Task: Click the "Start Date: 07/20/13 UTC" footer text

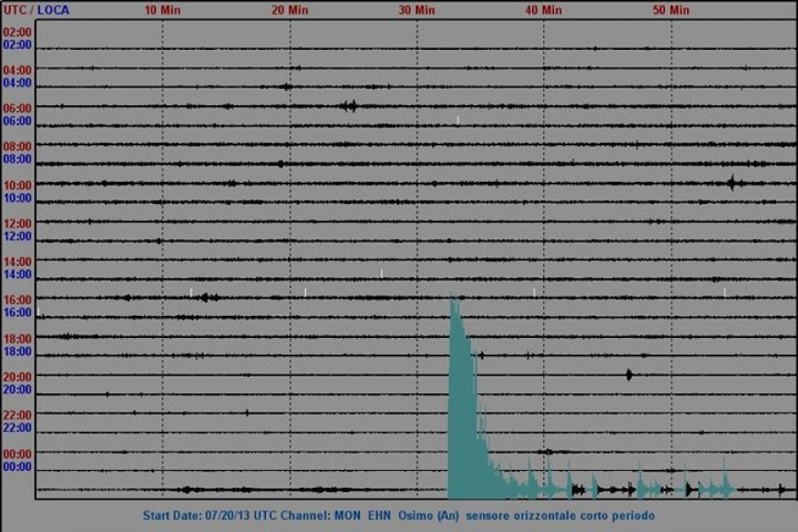Action: pyautogui.click(x=210, y=515)
